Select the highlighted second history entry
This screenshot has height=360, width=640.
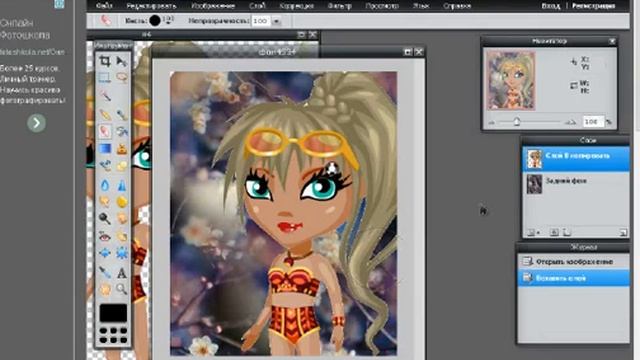click(x=573, y=278)
